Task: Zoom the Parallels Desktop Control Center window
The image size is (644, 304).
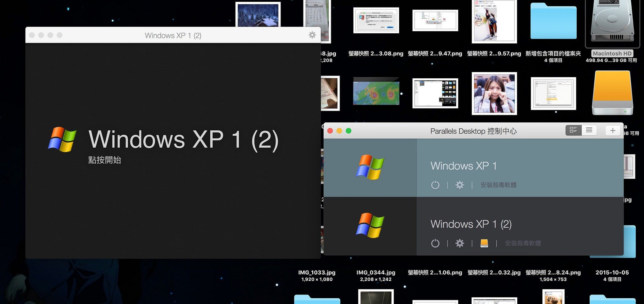Action: (348, 131)
